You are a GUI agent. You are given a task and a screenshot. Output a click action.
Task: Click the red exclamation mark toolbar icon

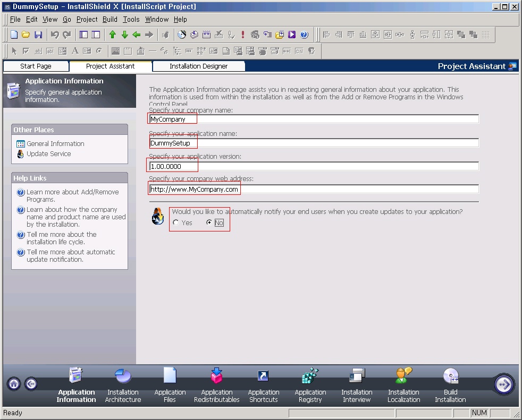(243, 35)
